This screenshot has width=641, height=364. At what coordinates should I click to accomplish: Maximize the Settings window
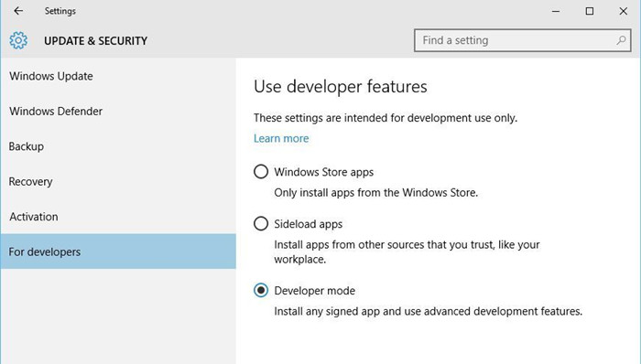[590, 11]
